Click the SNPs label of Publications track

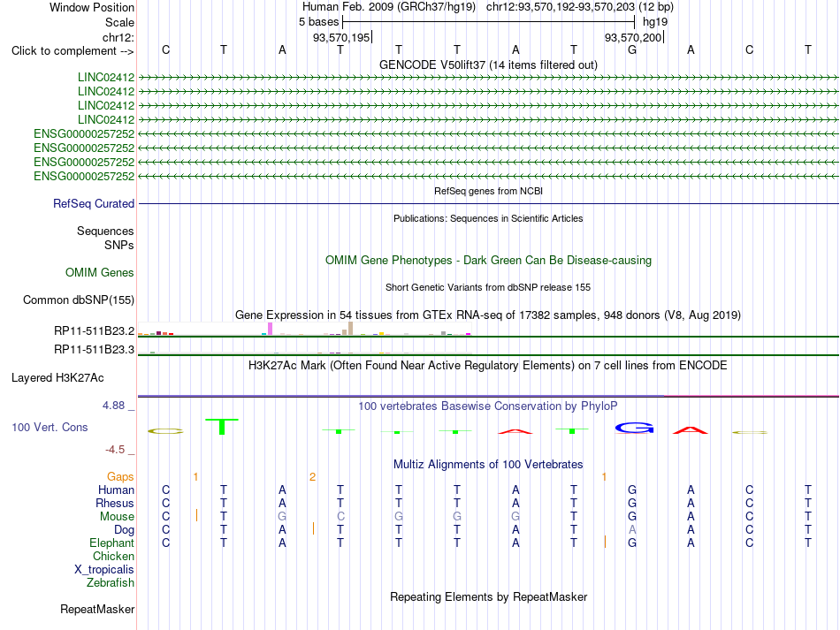119,245
